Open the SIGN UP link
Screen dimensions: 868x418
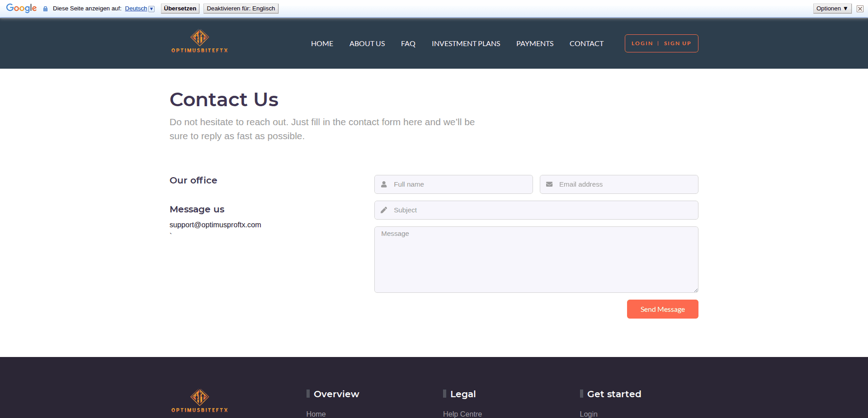coord(677,43)
